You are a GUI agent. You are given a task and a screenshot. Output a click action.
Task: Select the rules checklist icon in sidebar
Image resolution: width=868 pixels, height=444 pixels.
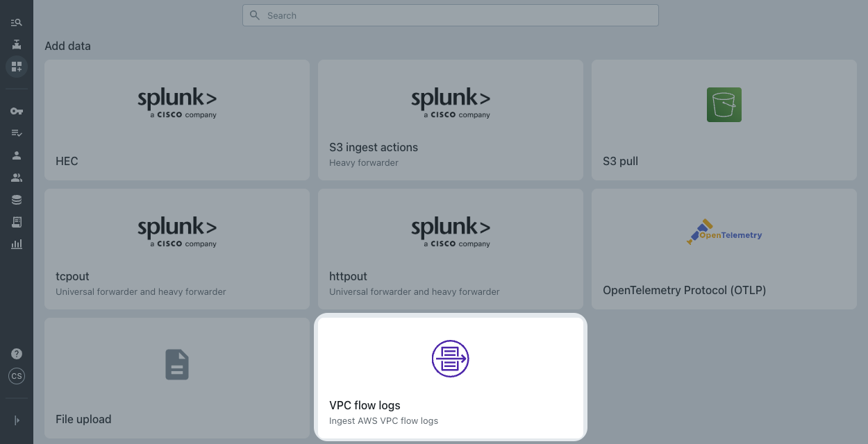(x=16, y=133)
